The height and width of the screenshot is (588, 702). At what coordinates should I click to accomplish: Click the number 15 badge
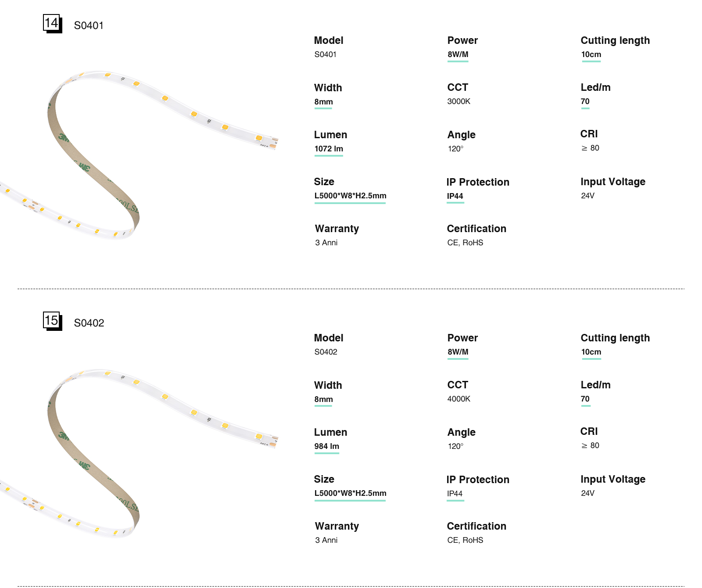[x=52, y=321]
